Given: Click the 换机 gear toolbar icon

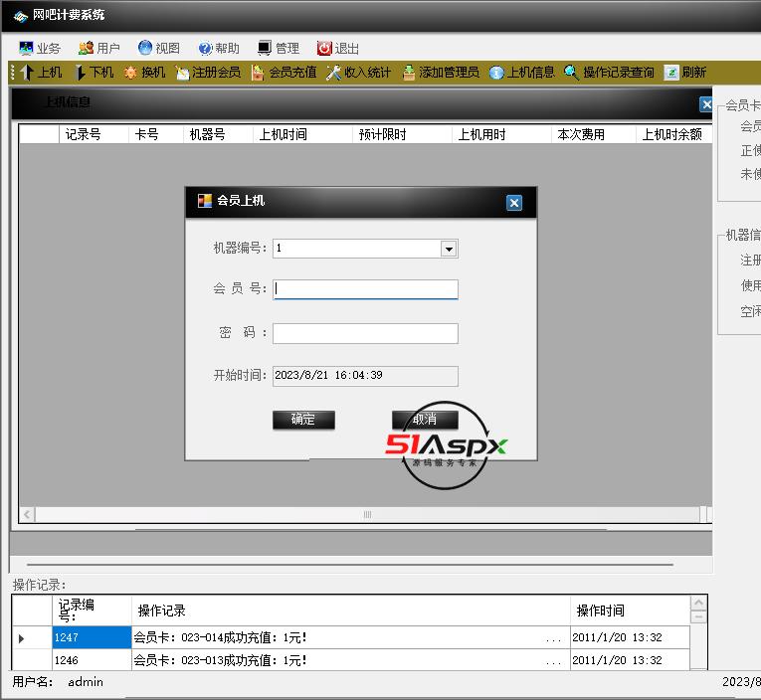Looking at the screenshot, I should click(x=130, y=73).
